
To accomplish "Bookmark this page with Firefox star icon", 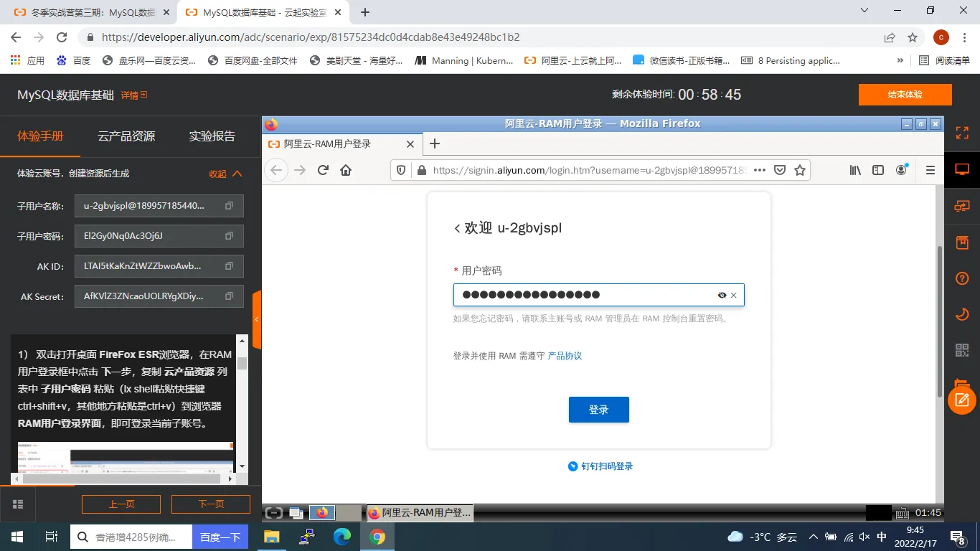I will 800,170.
